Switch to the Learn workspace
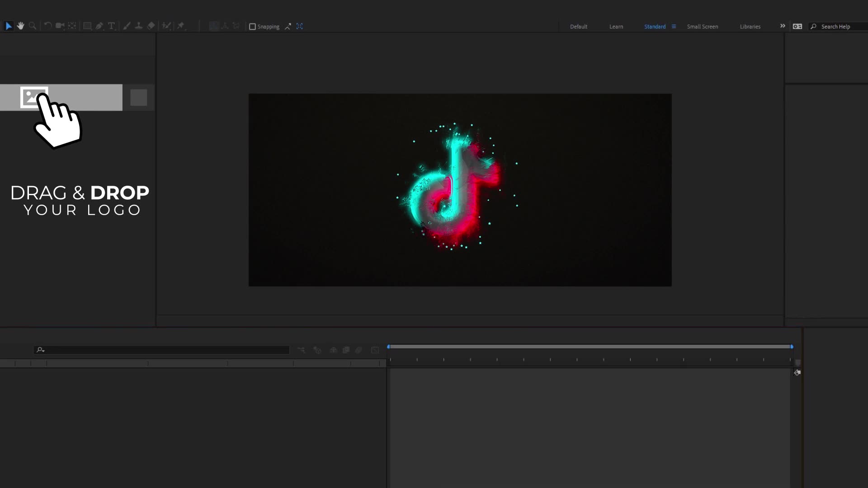This screenshot has width=868, height=488. pyautogui.click(x=616, y=27)
